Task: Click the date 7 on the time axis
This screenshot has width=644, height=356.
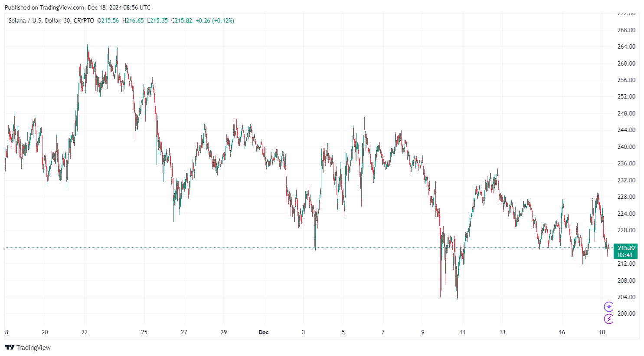Action: tap(383, 332)
